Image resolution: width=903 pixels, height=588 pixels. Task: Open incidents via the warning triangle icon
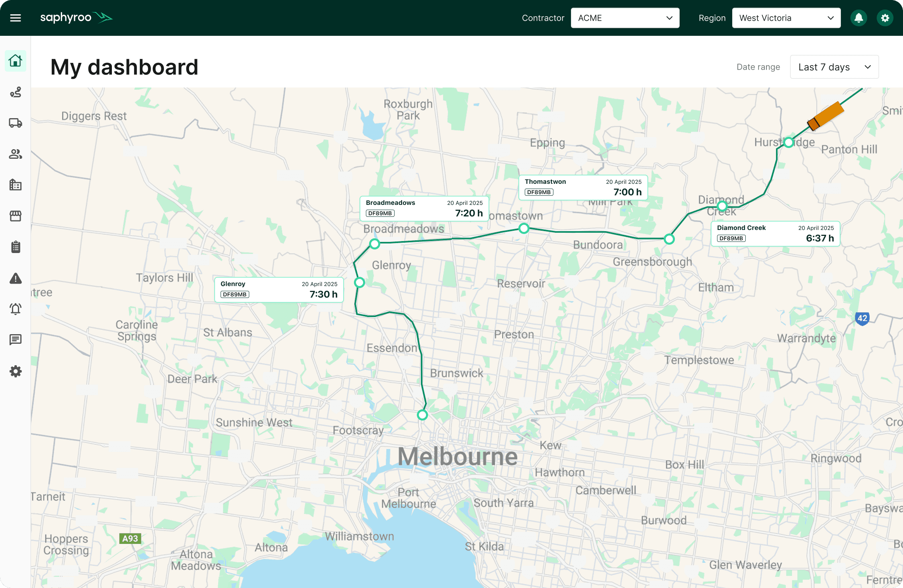[x=15, y=278]
